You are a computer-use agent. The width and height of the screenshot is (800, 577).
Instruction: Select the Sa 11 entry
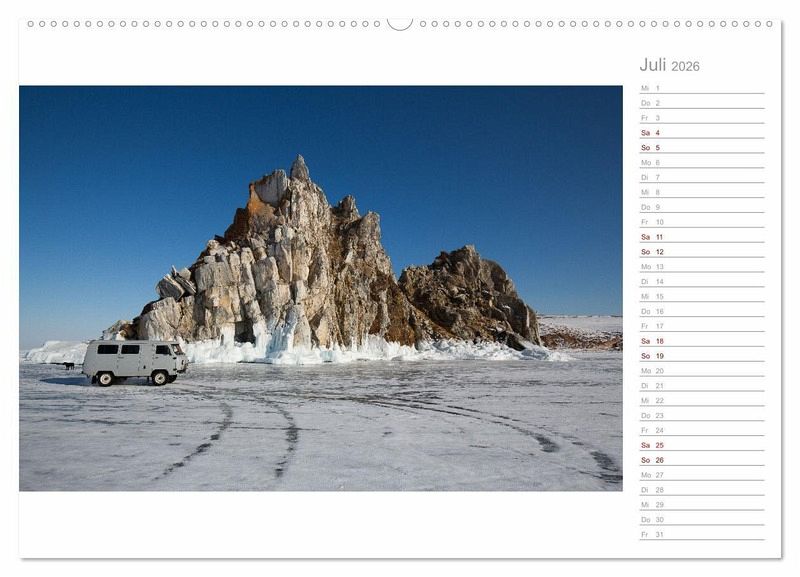click(x=700, y=237)
